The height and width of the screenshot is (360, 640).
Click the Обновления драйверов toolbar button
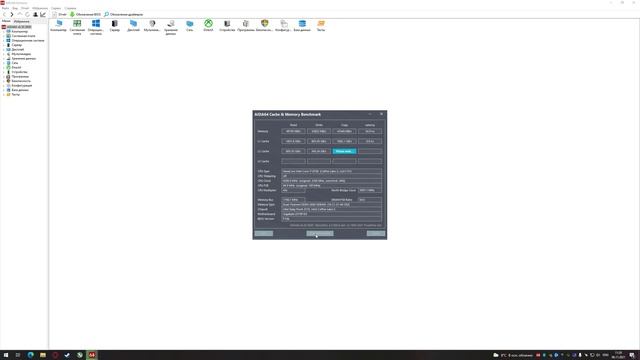pyautogui.click(x=123, y=14)
